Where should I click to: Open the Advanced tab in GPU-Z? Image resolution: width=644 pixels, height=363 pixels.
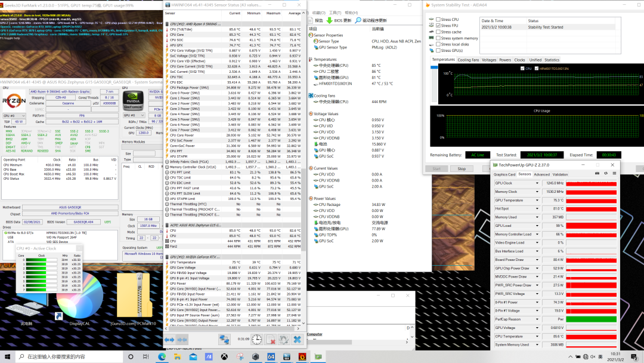541,174
